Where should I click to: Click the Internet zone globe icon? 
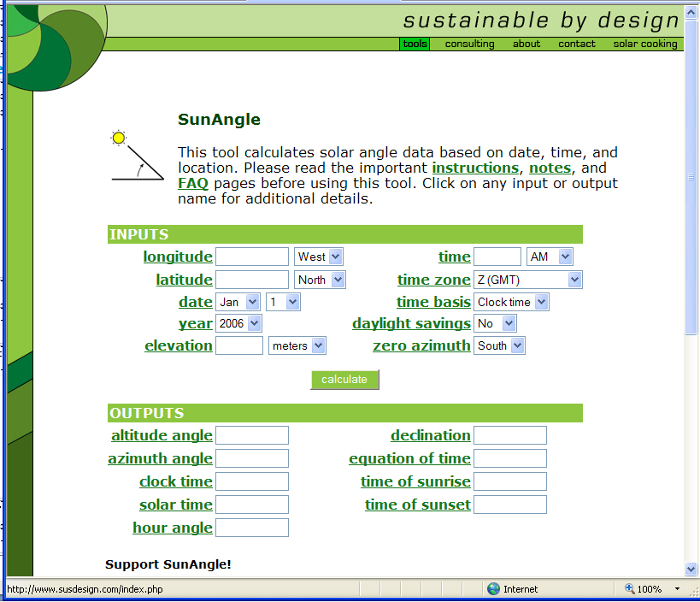click(x=493, y=588)
